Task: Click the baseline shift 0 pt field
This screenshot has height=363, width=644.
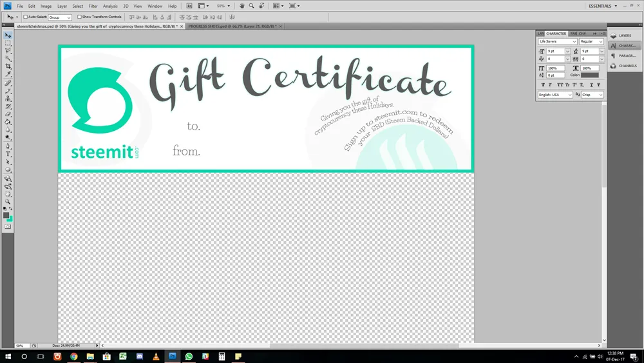Action: [x=555, y=75]
